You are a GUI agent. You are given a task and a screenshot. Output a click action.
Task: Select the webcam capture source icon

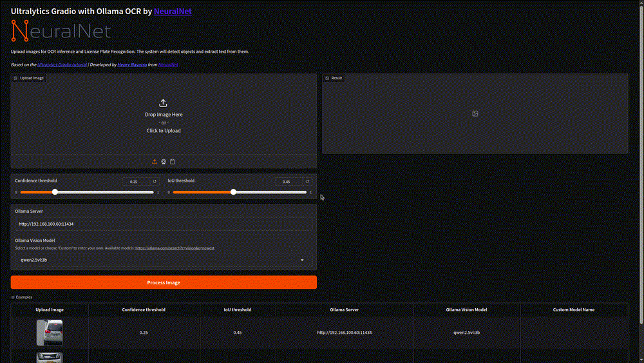[x=164, y=162]
